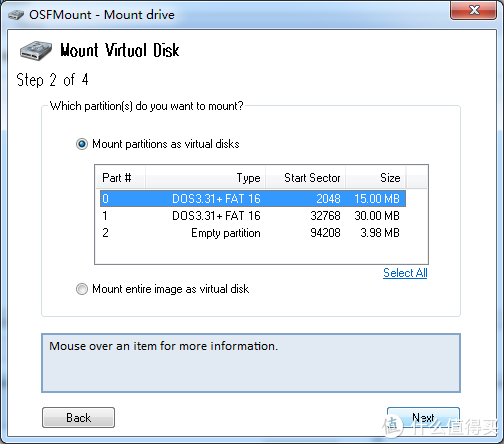
Task: Click the Part # column header
Action: pyautogui.click(x=120, y=178)
